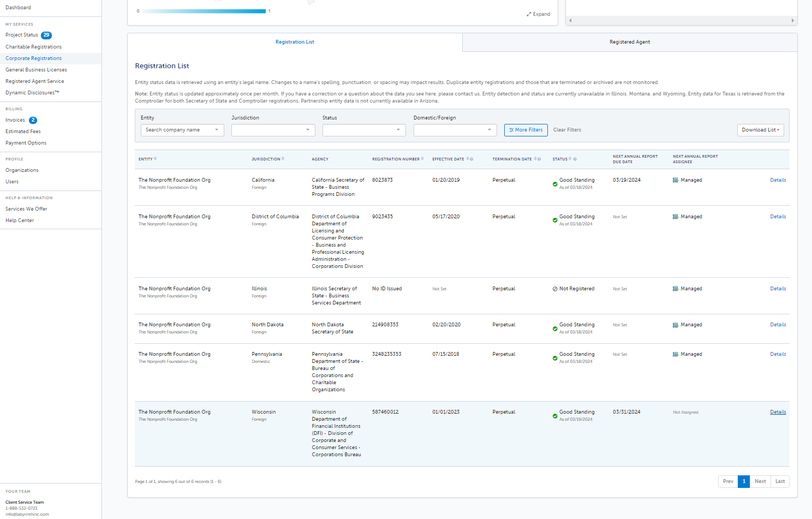
Task: Open Effective Date help info icon
Action: (471, 159)
